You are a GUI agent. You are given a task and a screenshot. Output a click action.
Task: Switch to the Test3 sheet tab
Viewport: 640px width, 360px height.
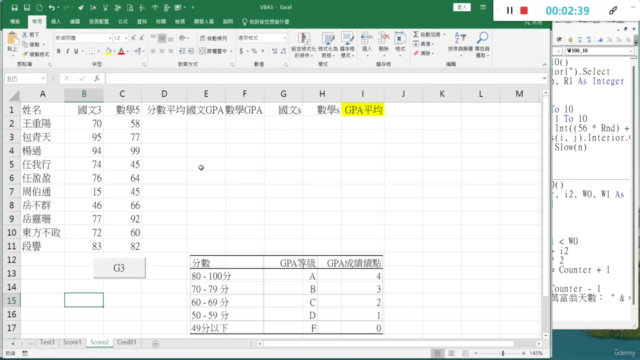point(47,342)
